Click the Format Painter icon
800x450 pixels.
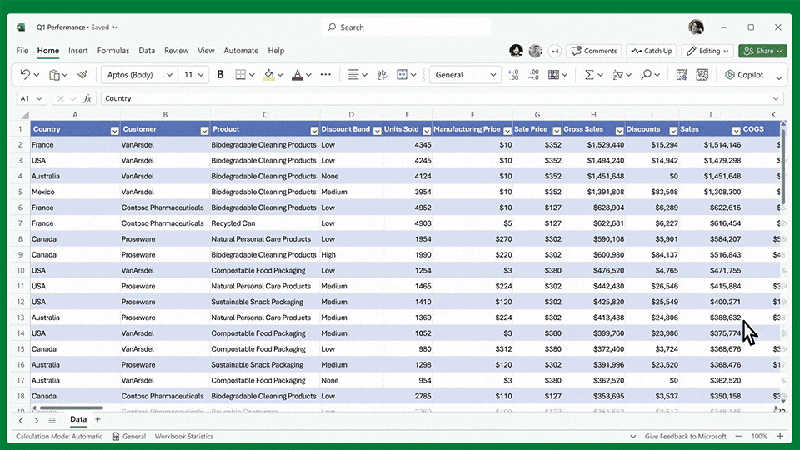(x=84, y=75)
